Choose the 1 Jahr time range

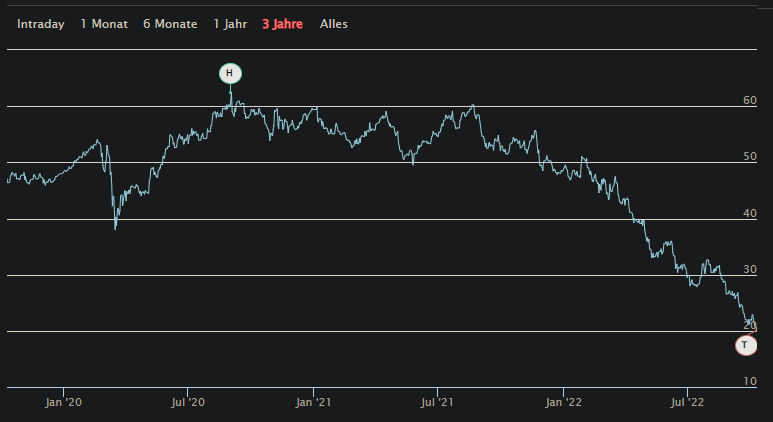click(230, 24)
